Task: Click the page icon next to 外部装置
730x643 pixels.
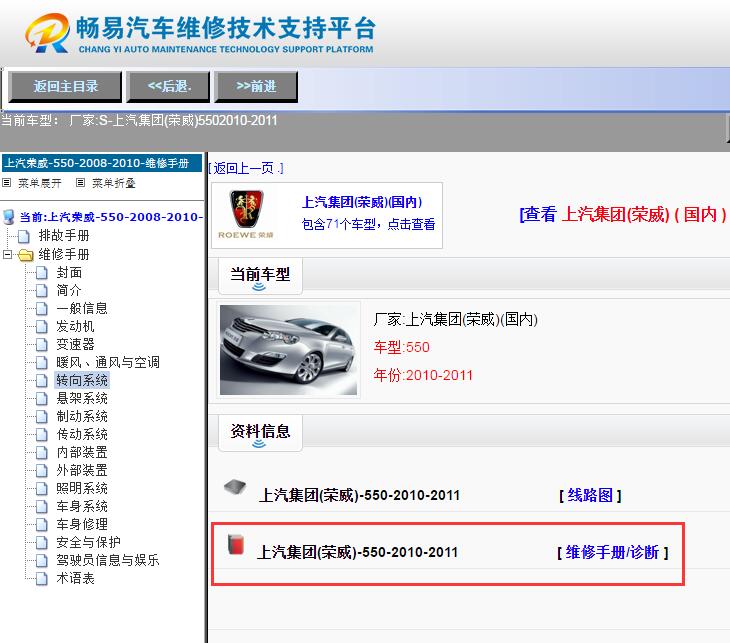Action: tap(42, 471)
